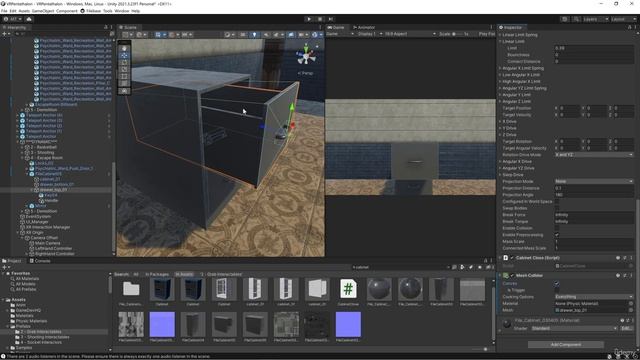Screen dimensions: 640x360
Task: Click the Step frame button
Action: pyautogui.click(x=331, y=19)
